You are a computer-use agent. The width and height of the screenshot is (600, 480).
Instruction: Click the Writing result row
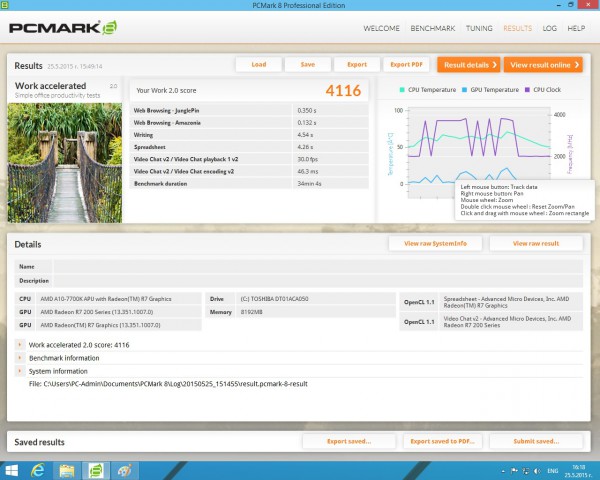pyautogui.click(x=249, y=135)
